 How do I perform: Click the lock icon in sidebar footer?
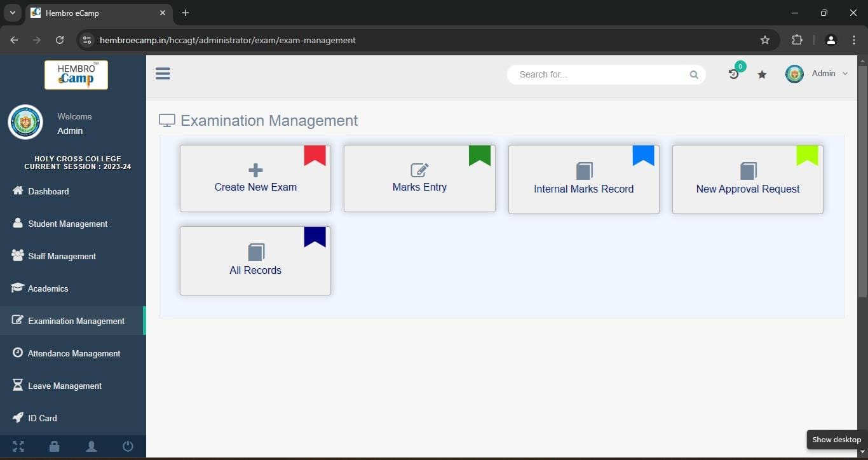[x=55, y=447]
